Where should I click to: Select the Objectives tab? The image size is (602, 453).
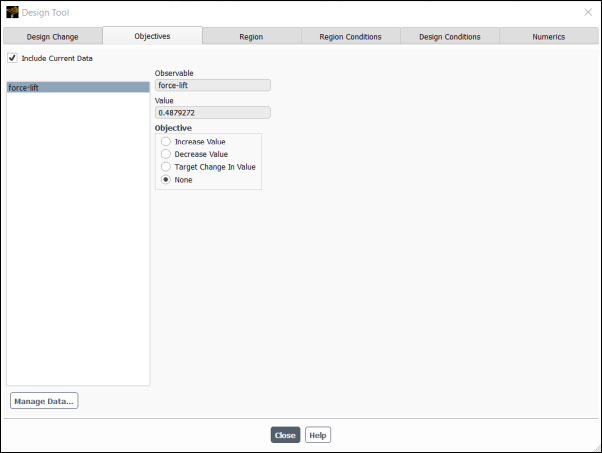(x=152, y=36)
